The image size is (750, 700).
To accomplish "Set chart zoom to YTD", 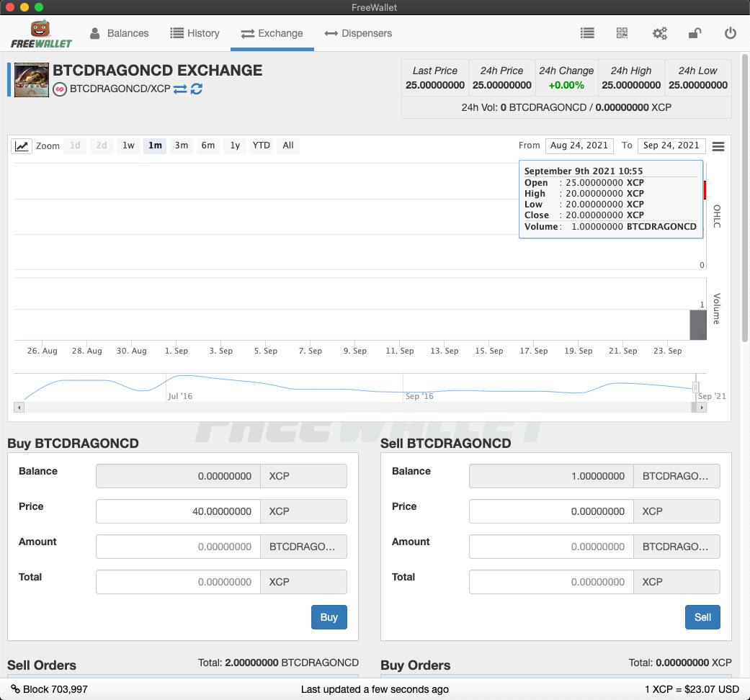I will 261,145.
